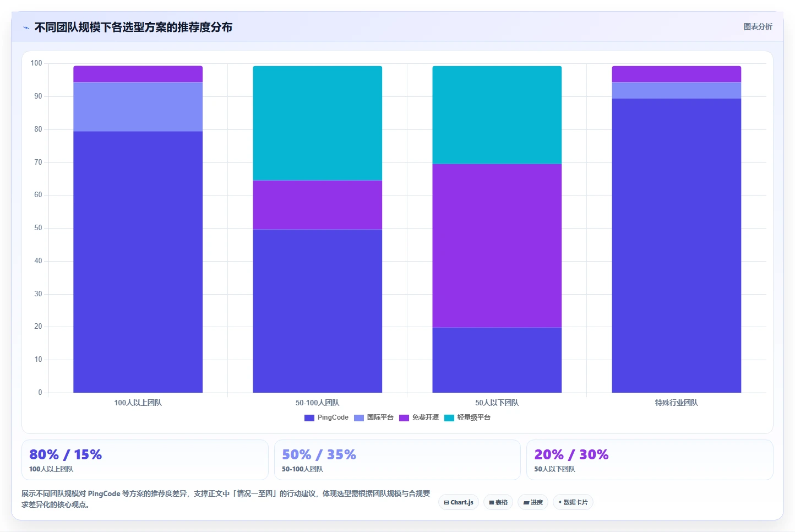The width and height of the screenshot is (795, 532).
Task: Click the y-axis value 20
Action: coord(38,327)
